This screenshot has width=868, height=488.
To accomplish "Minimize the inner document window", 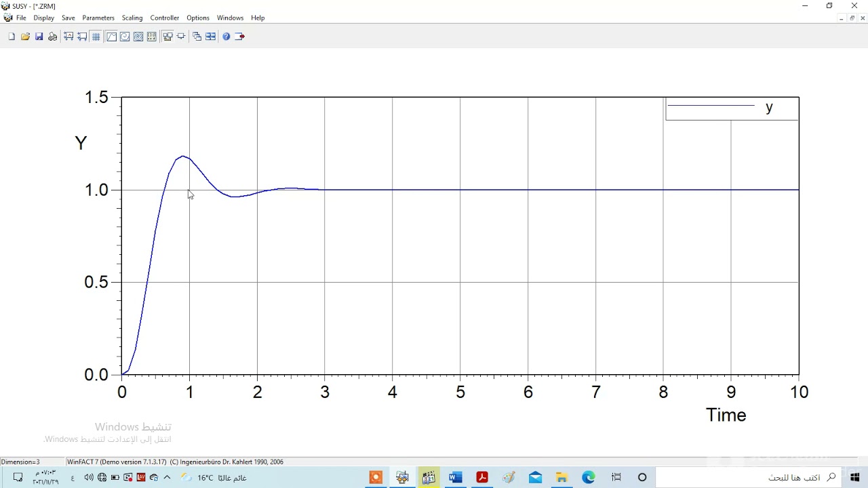I will point(841,18).
